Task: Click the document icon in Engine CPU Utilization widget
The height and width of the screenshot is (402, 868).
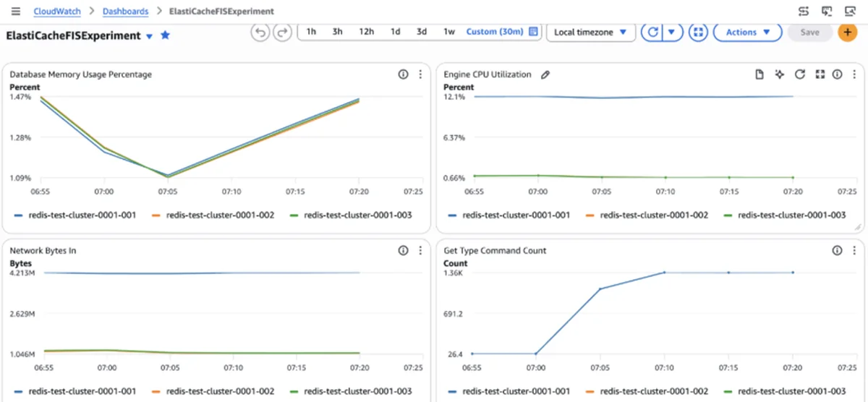Action: (x=759, y=74)
